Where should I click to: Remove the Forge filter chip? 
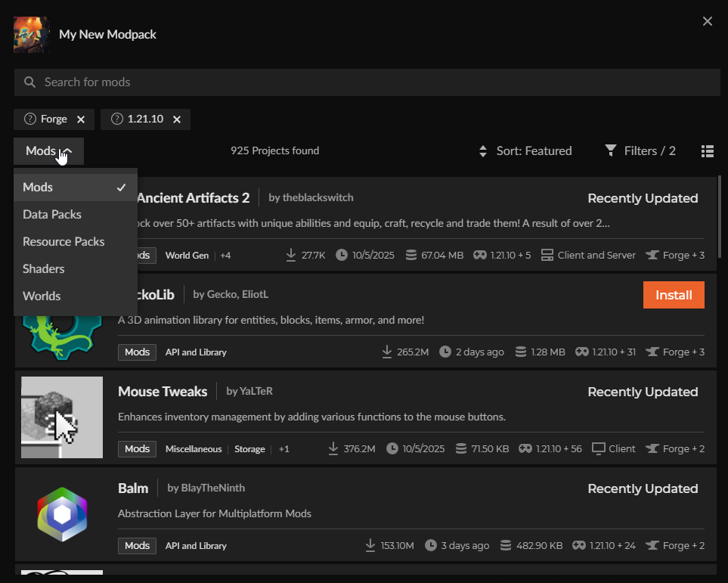pos(81,119)
